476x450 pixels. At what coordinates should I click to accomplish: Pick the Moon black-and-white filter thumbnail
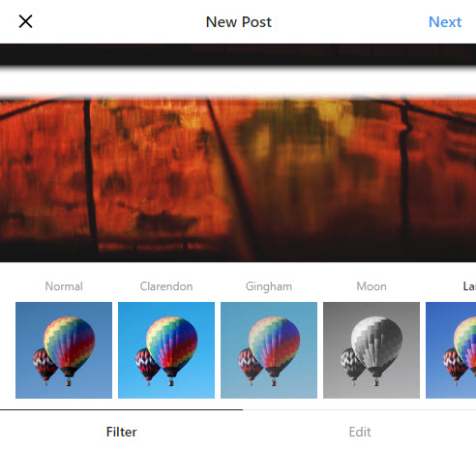click(372, 350)
